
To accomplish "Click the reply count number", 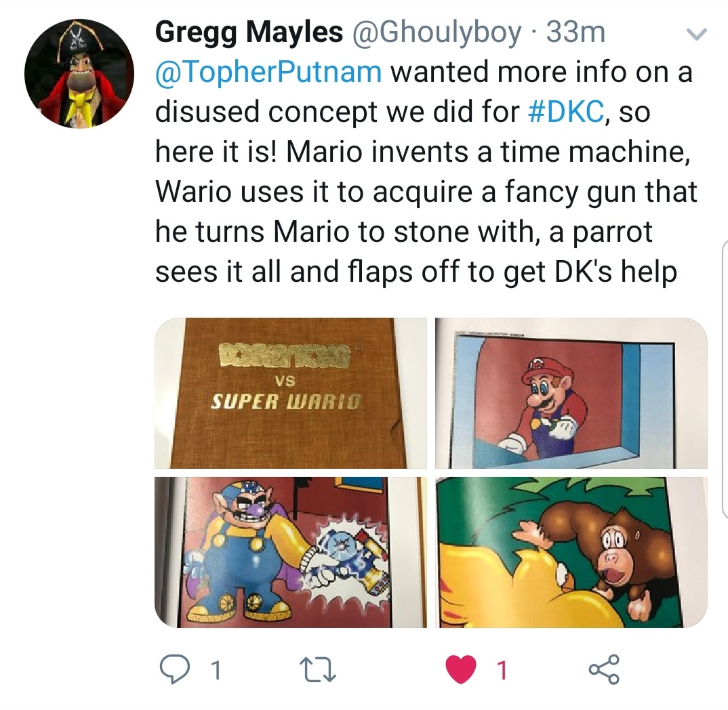I will click(216, 671).
